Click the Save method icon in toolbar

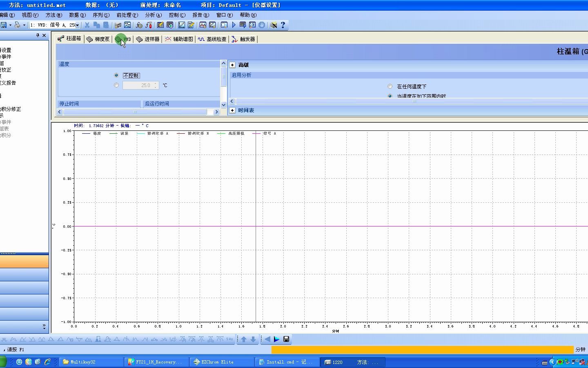(4, 25)
